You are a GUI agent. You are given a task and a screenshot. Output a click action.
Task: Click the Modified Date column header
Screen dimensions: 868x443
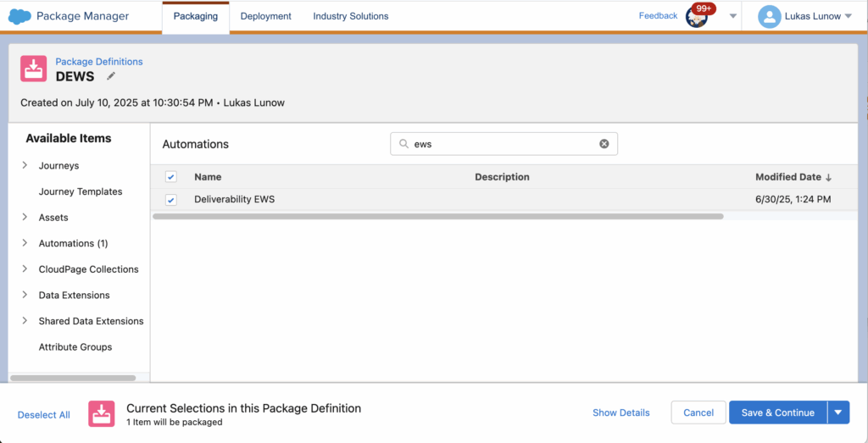(x=788, y=177)
